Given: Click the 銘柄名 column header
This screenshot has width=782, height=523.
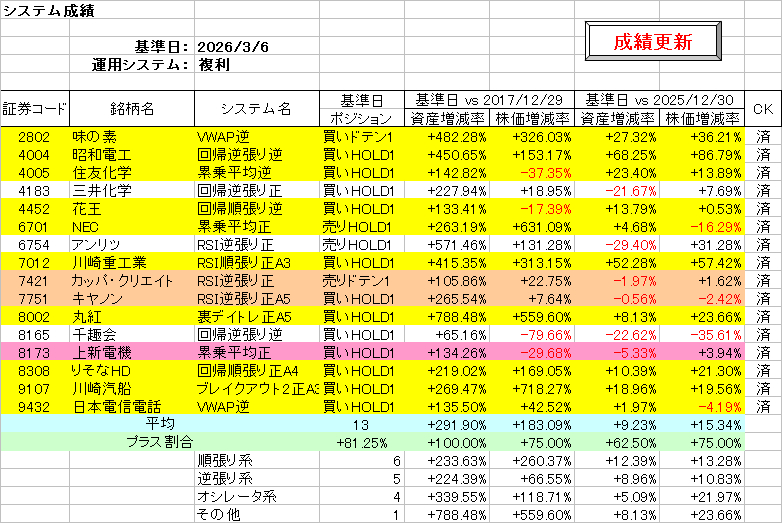Looking at the screenshot, I should click(x=132, y=109).
